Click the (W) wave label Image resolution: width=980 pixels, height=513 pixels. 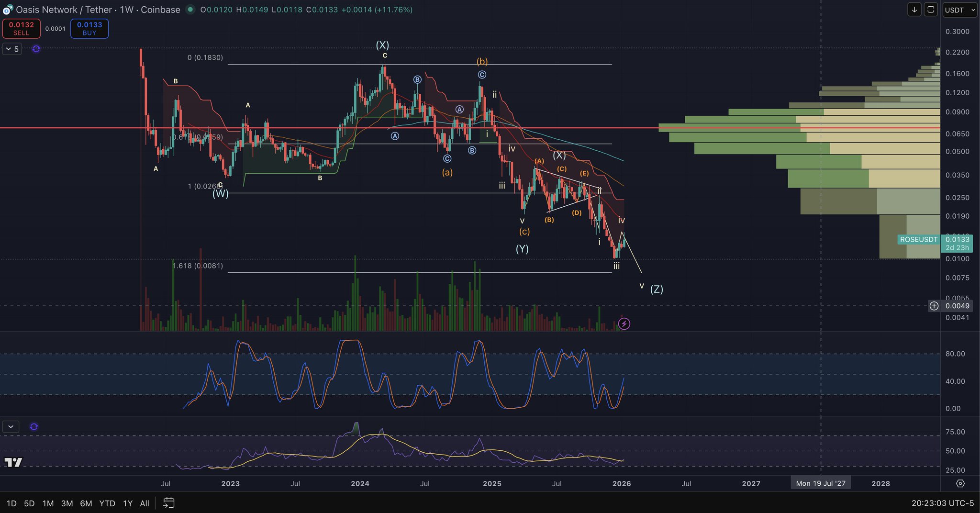(221, 194)
